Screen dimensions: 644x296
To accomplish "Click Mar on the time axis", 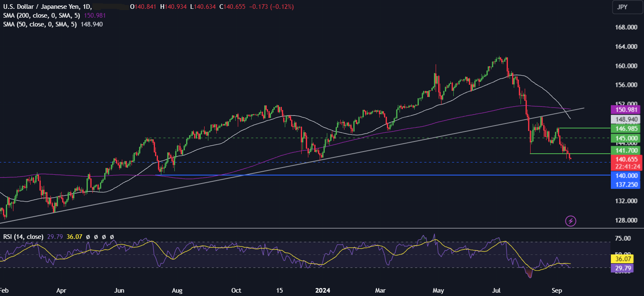I will [x=380, y=290].
